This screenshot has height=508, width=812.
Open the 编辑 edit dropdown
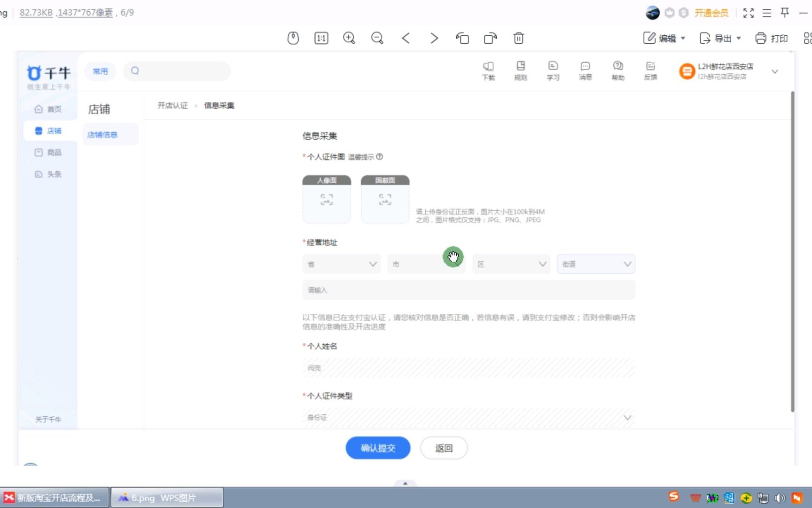click(x=664, y=38)
